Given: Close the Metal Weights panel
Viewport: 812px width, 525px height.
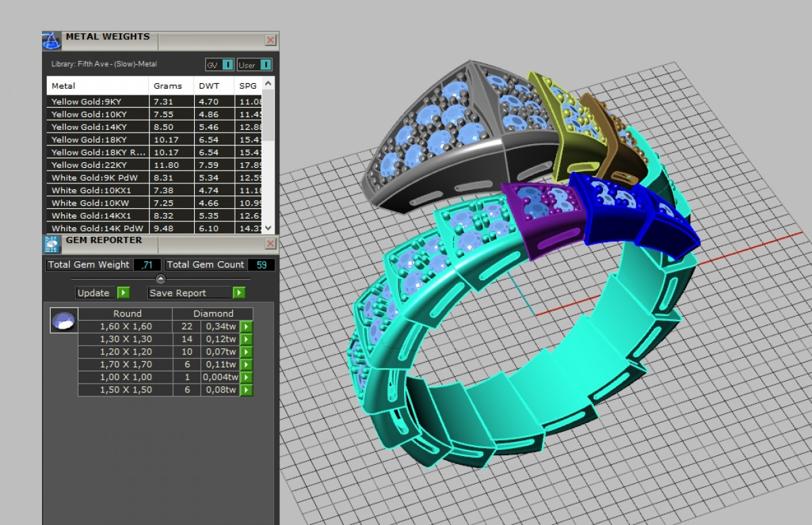Looking at the screenshot, I should pos(271,41).
